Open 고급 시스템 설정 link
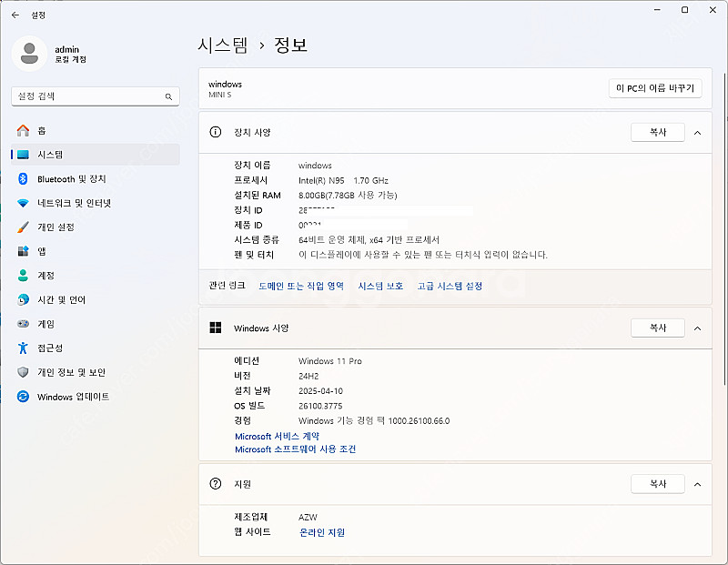Viewport: 728px width, 565px height. point(450,286)
